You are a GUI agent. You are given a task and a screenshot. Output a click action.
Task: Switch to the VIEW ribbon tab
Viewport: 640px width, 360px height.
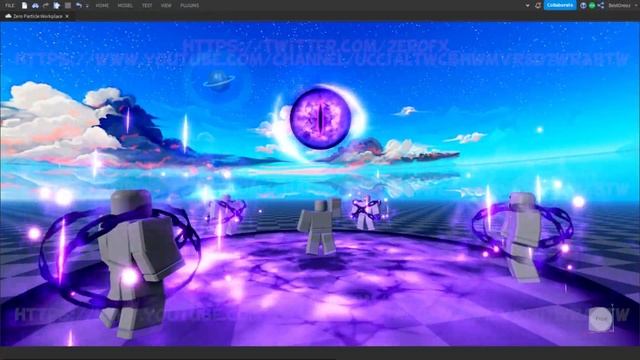click(166, 6)
